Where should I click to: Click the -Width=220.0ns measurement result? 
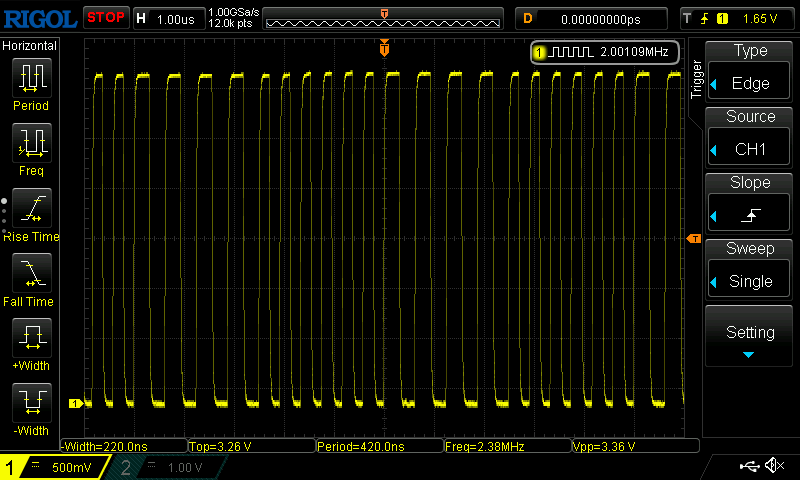pos(123,446)
